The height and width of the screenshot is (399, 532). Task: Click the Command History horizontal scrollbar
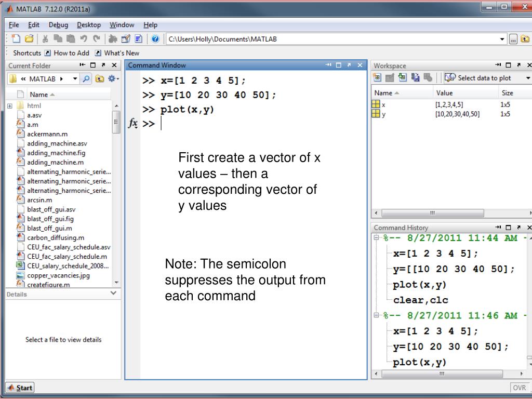point(442,374)
